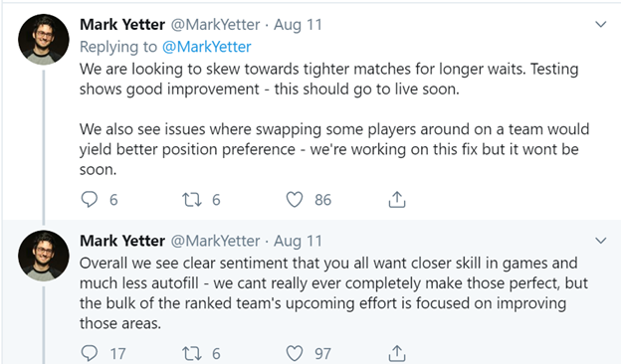This screenshot has height=364, width=621.
Task: Reply to the tweet about tighter matches
Action: click(x=90, y=200)
